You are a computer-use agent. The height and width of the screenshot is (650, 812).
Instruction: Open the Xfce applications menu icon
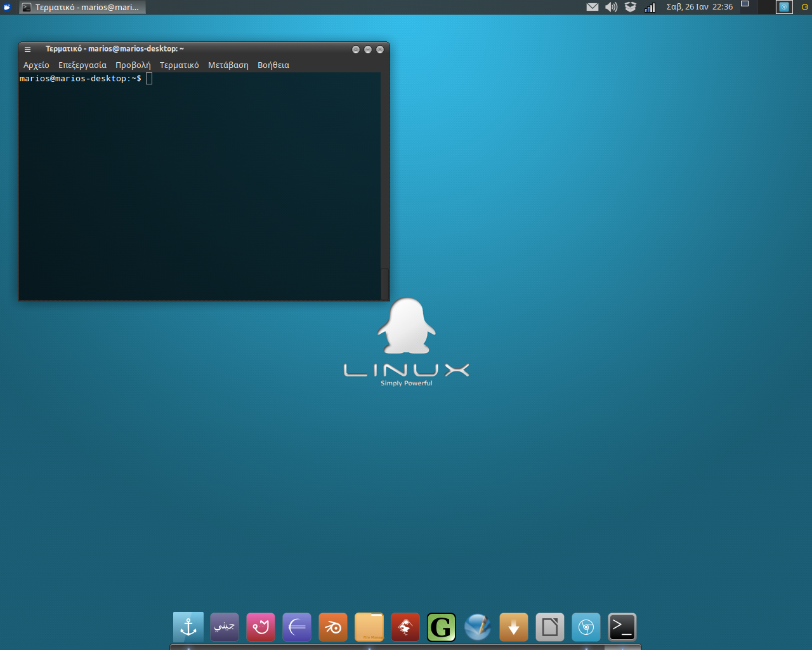click(7, 7)
